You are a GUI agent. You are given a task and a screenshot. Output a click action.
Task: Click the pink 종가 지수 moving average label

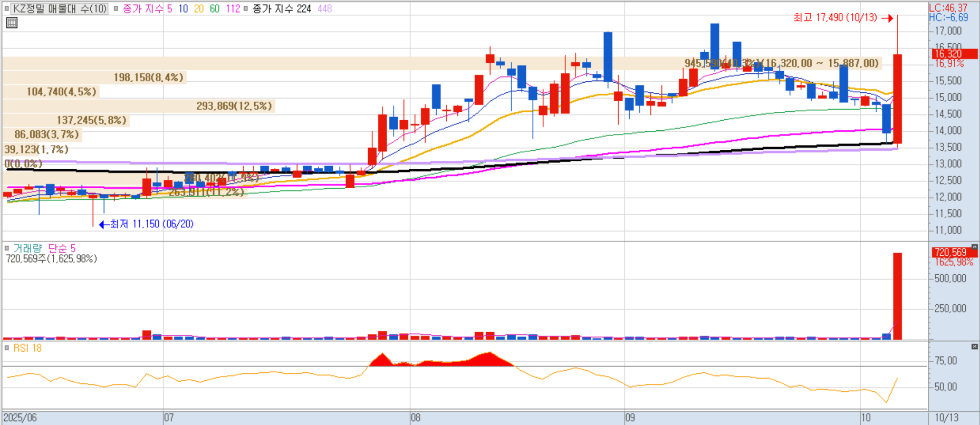(143, 8)
